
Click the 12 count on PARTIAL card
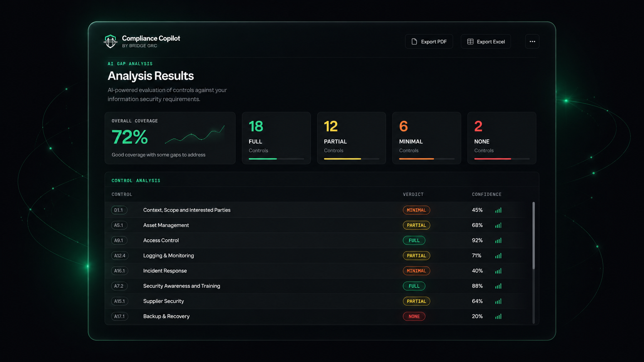coord(331,126)
